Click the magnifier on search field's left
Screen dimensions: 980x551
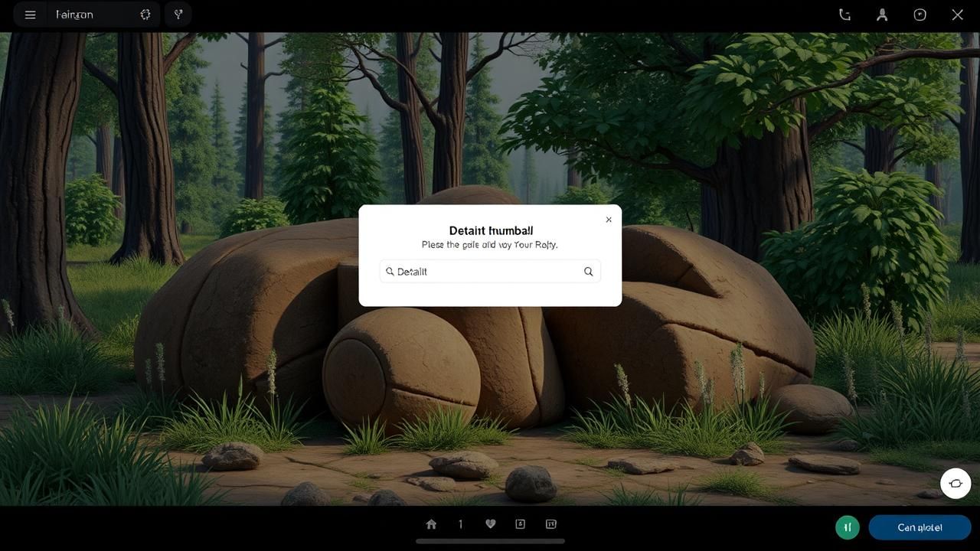390,272
